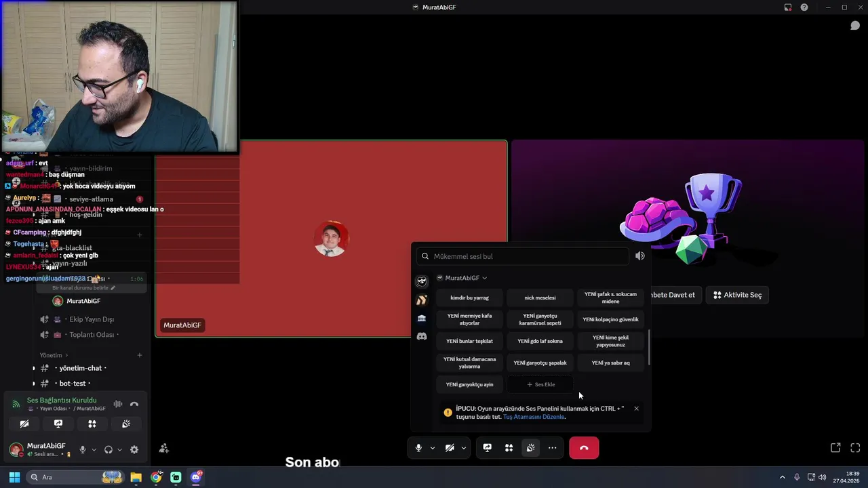
Task: Open 'Tuş Atamasını Düzenle' link
Action: (x=534, y=417)
